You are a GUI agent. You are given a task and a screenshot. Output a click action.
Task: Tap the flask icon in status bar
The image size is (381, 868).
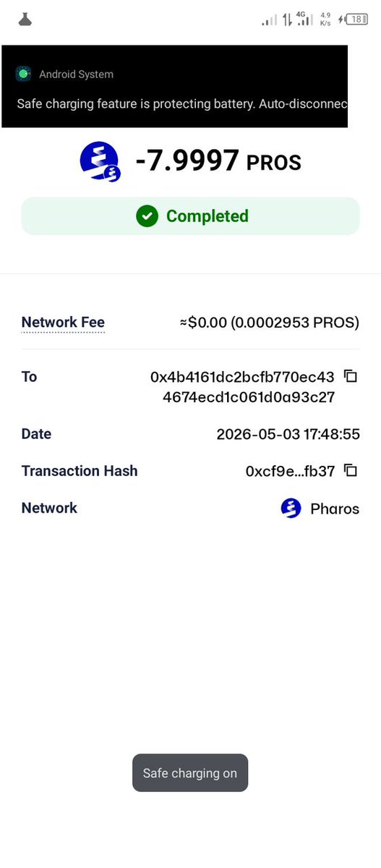click(25, 20)
